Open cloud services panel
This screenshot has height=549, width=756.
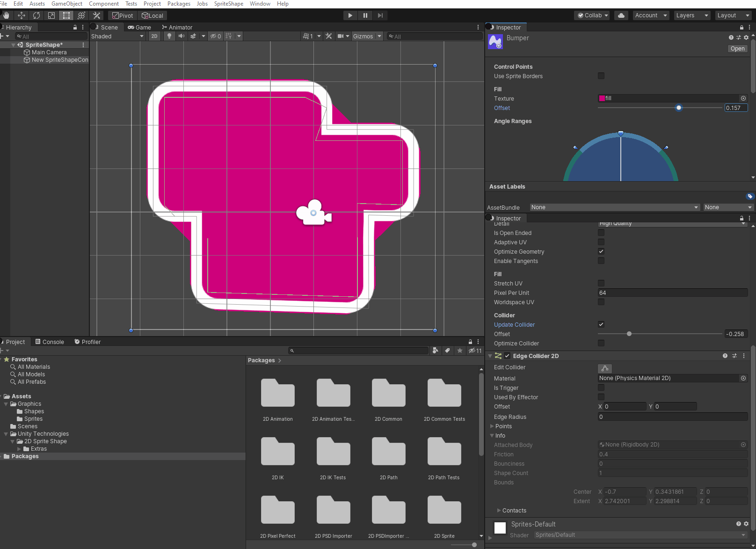tap(621, 15)
